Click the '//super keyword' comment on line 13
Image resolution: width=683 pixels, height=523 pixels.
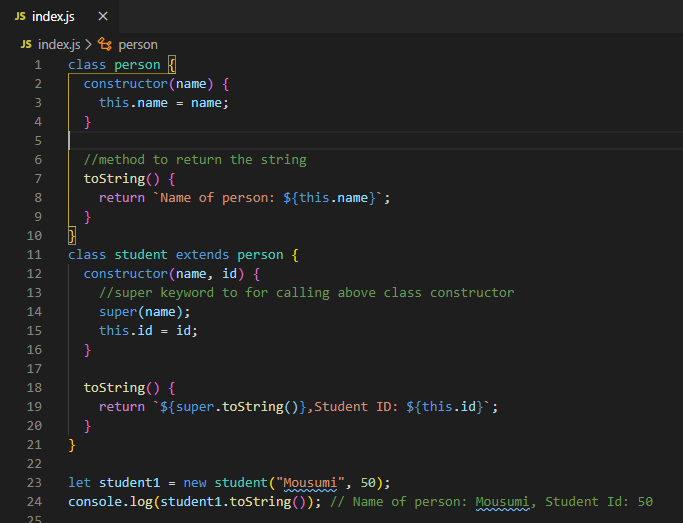click(307, 293)
